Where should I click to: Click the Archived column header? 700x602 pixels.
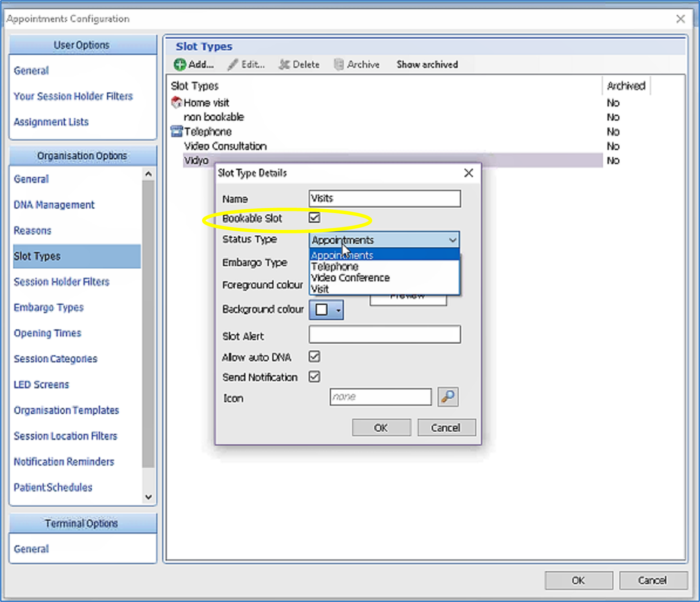click(x=626, y=86)
